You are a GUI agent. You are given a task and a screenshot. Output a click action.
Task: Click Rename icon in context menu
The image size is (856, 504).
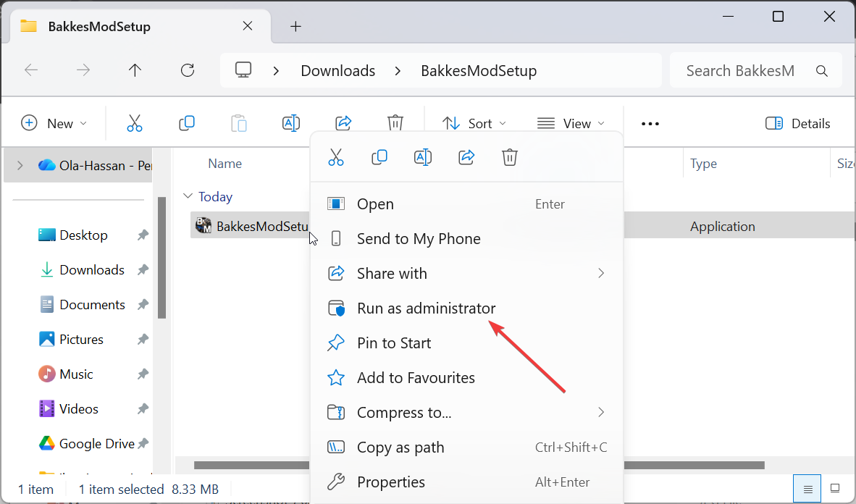click(423, 157)
